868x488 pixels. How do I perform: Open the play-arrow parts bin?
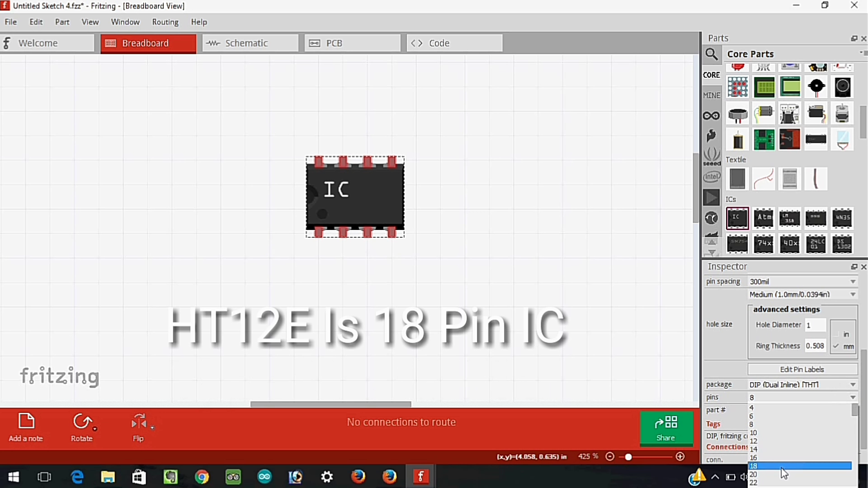click(x=712, y=197)
